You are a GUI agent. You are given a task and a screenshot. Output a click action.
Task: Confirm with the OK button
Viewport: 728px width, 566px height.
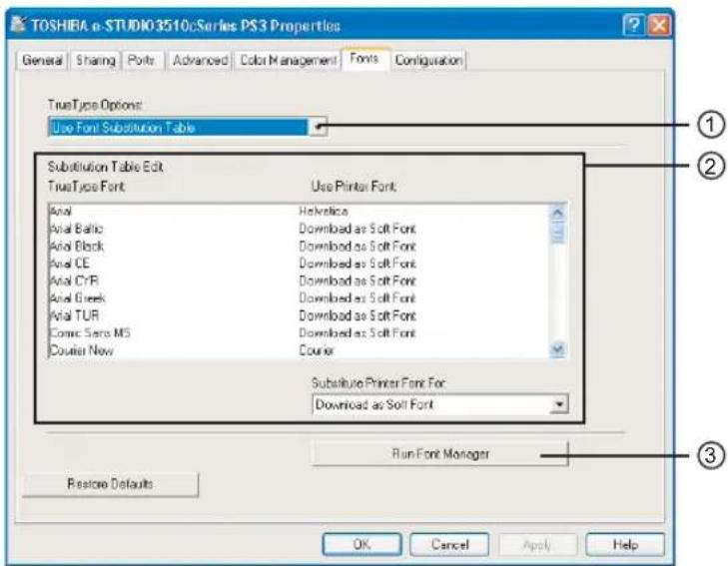pos(363,544)
